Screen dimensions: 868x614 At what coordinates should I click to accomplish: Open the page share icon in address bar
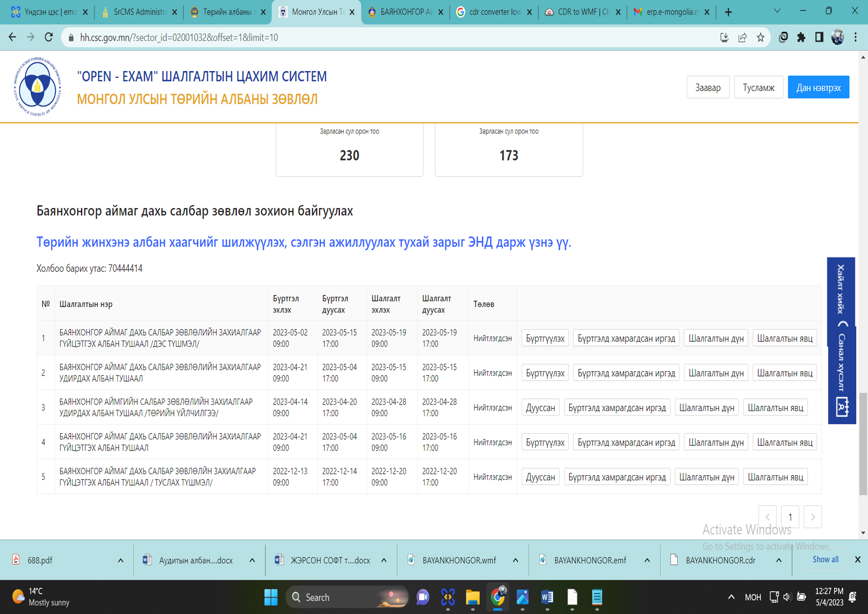[x=743, y=37]
